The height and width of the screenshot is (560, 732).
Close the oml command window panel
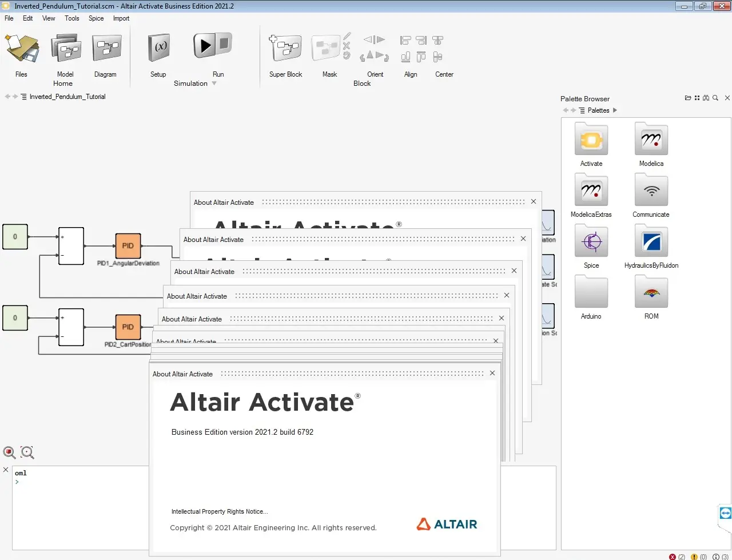[6, 470]
